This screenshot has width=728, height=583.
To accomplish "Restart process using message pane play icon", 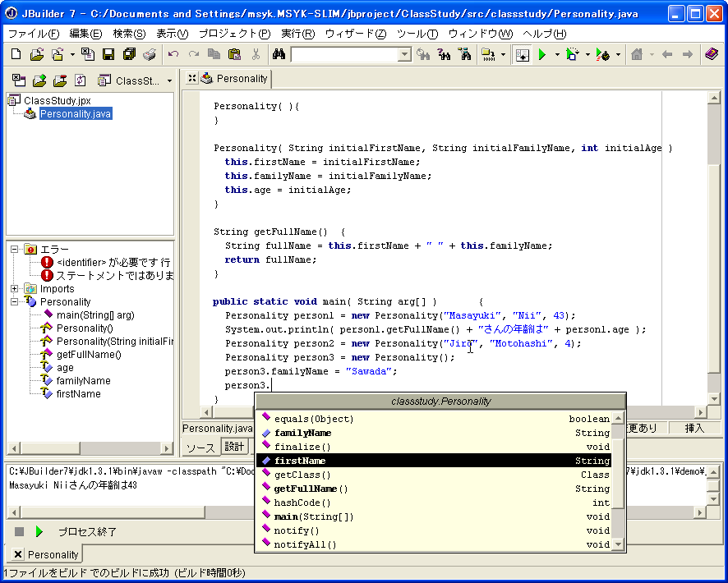I will (39, 532).
